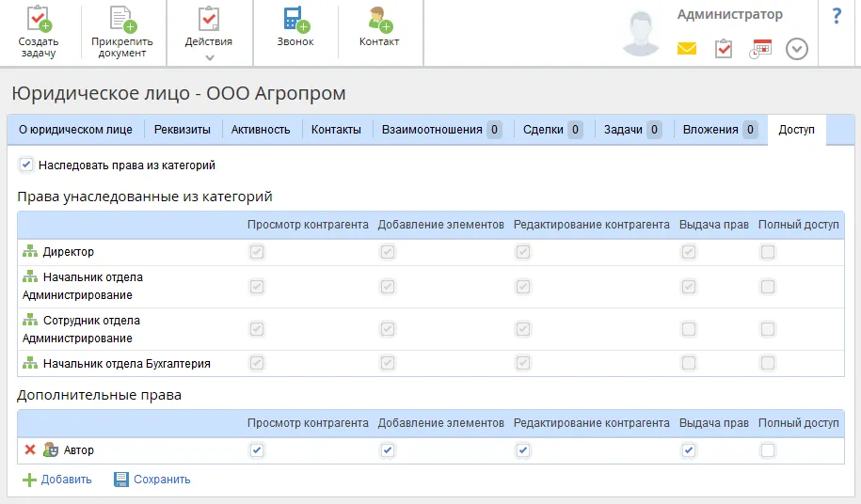Open the tasks clipboard icon in header

[x=724, y=48]
